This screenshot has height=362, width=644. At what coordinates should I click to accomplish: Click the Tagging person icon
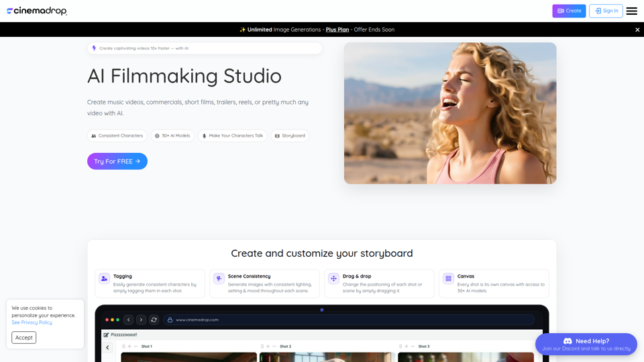click(105, 278)
